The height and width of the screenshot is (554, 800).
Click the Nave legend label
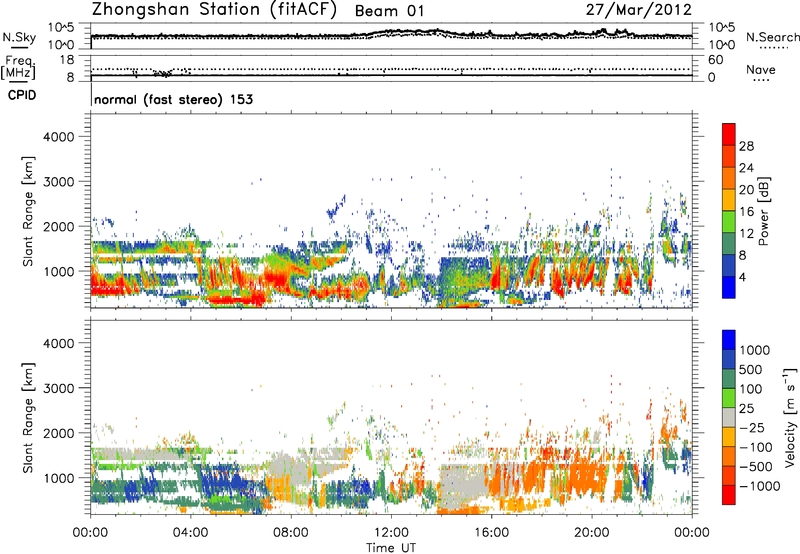[x=761, y=70]
